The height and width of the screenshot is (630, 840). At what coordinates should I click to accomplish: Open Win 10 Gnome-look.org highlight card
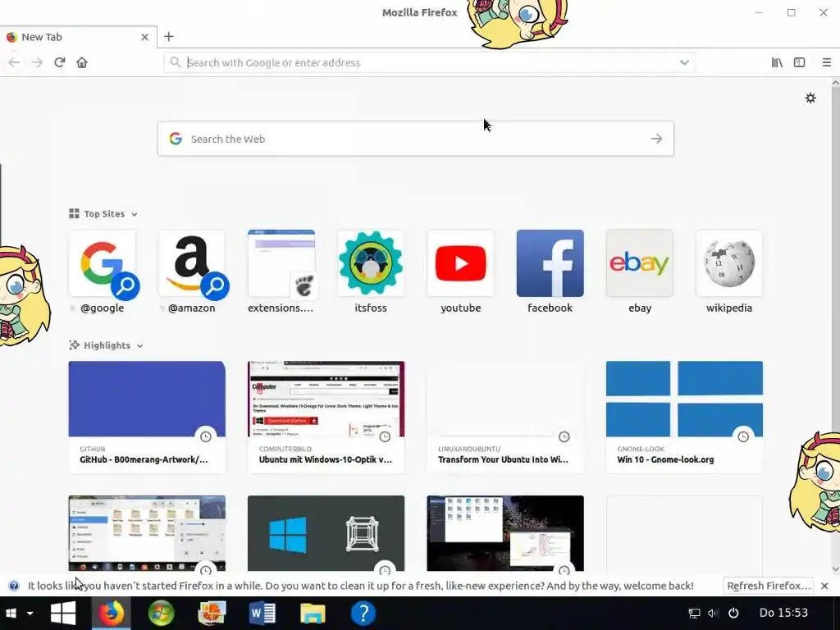pyautogui.click(x=684, y=417)
